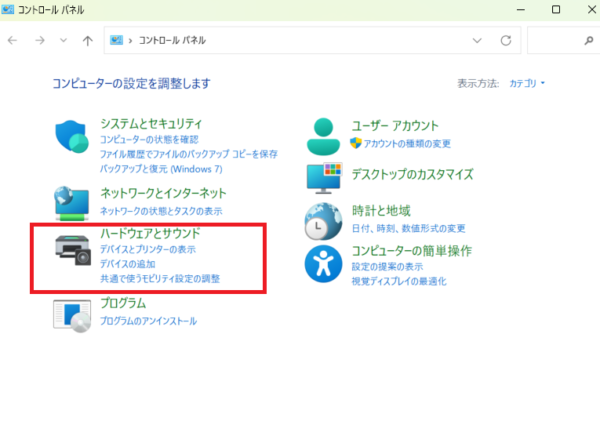Open ネットワークとインターネット category
Screen dimensions: 600x421
163,193
